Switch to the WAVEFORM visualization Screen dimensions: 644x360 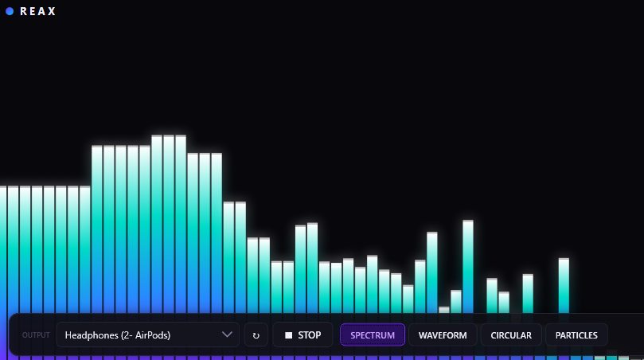[x=443, y=335]
